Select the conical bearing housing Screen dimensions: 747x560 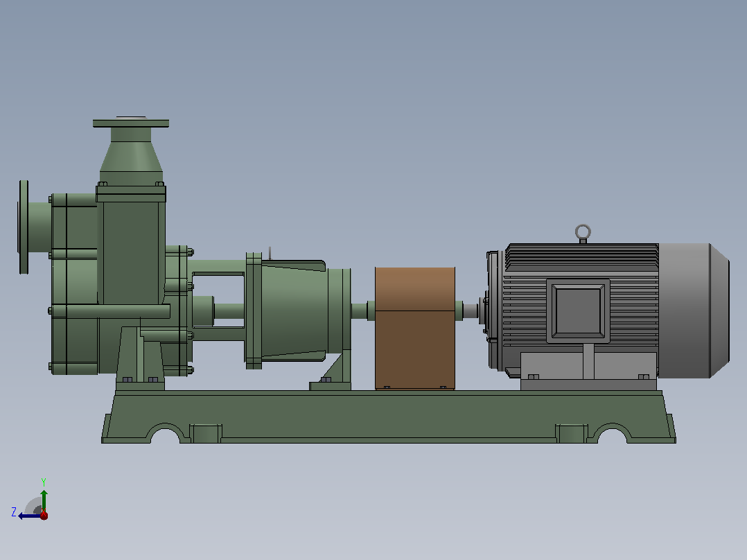(x=294, y=310)
